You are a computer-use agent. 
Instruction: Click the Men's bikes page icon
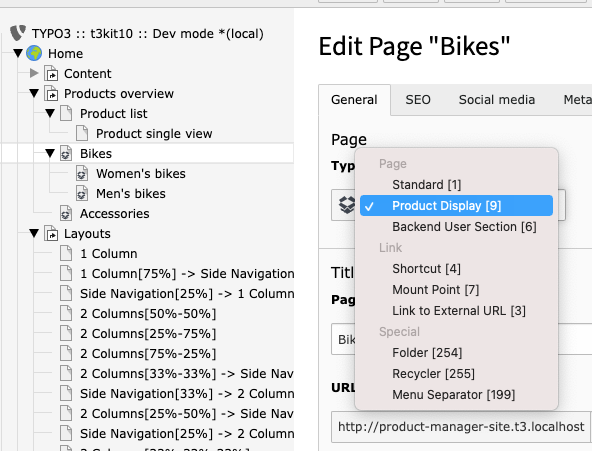[82, 193]
